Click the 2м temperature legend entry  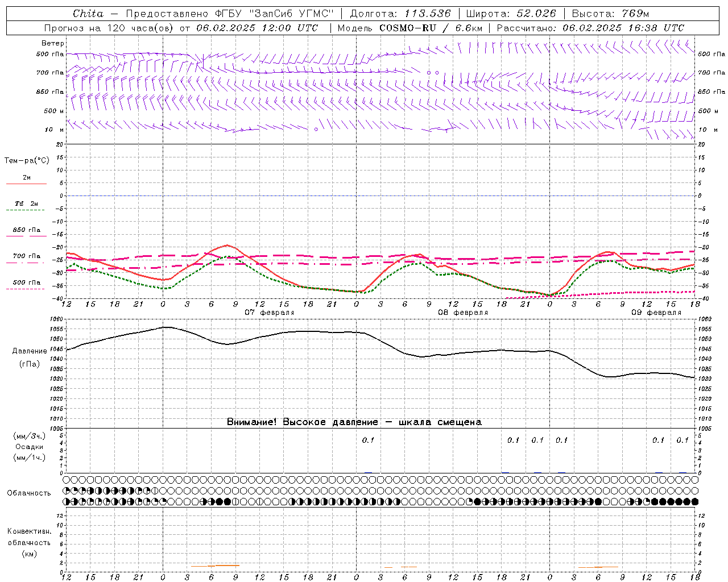[x=27, y=178]
